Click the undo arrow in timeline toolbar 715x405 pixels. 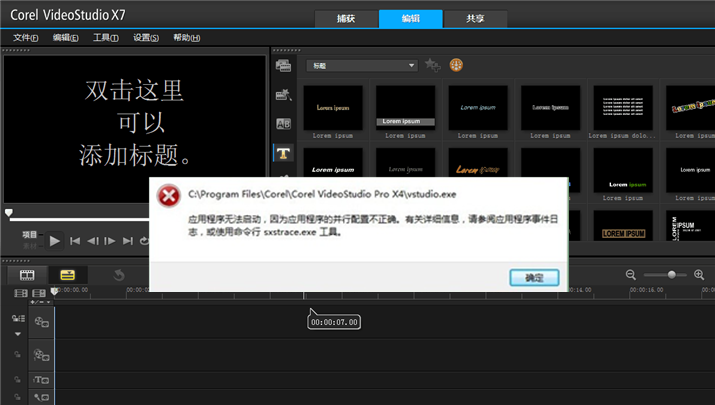tap(119, 275)
